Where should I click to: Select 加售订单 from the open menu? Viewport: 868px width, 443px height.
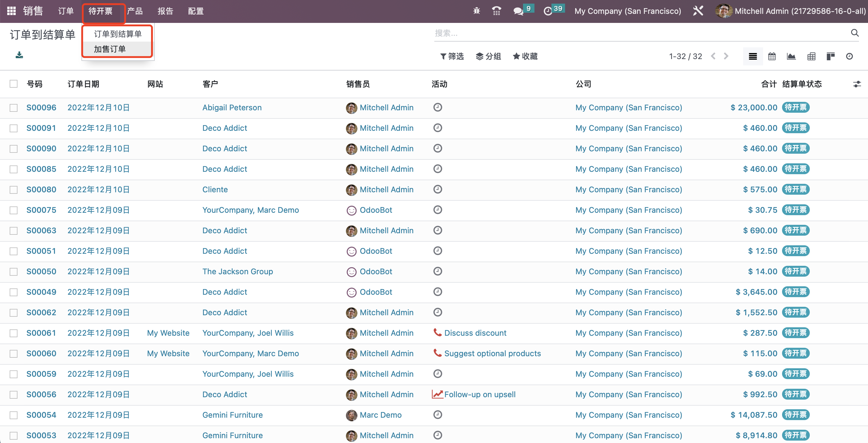click(109, 49)
